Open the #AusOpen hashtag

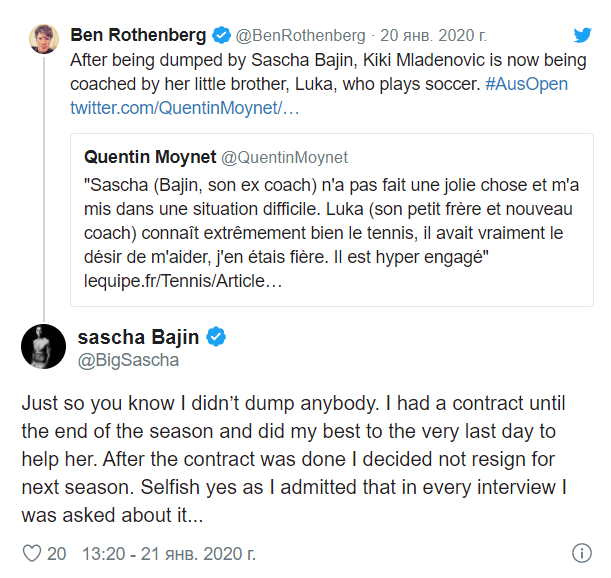pos(526,83)
